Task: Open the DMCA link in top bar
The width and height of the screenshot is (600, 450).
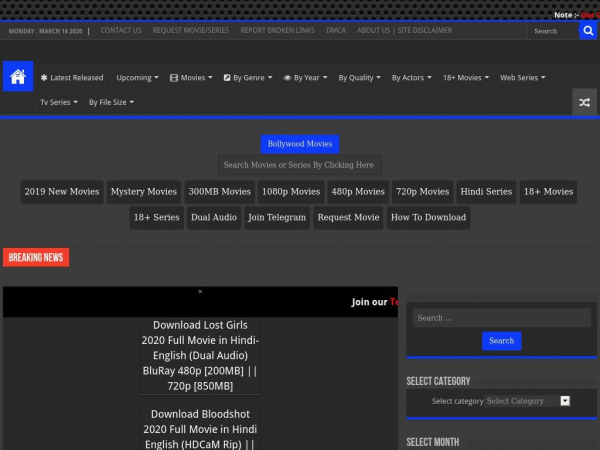Action: tap(336, 31)
